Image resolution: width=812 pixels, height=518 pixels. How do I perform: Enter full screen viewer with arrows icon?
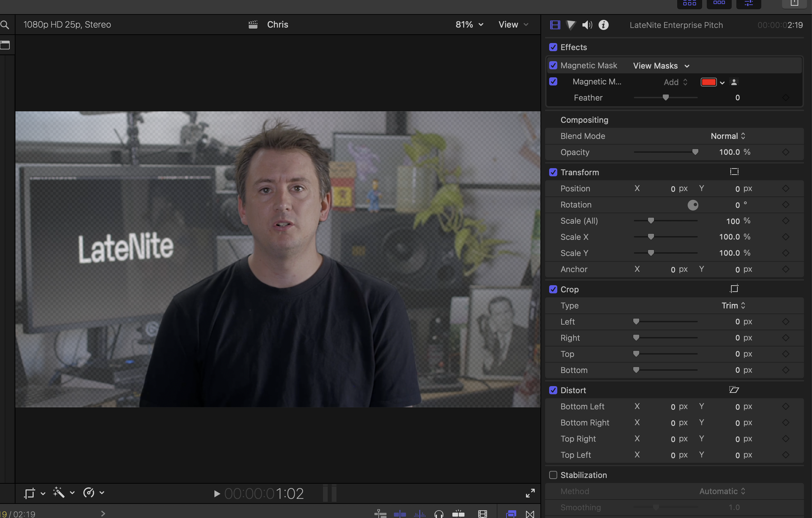pos(530,493)
